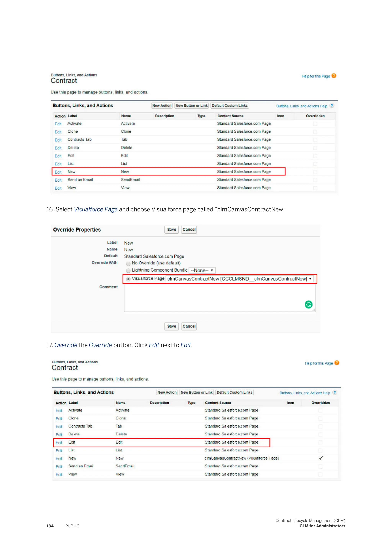Open the top Buttons, Links, and Actions Help link

click(302, 106)
